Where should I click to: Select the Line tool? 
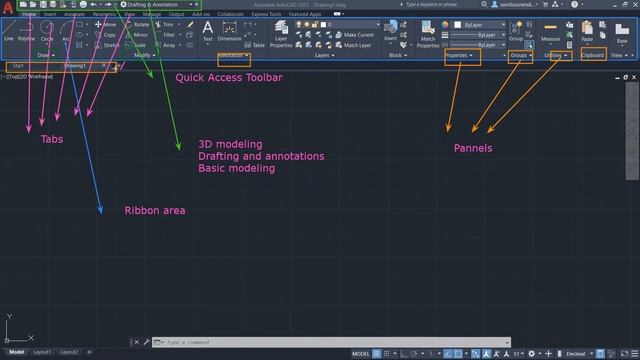(x=9, y=31)
